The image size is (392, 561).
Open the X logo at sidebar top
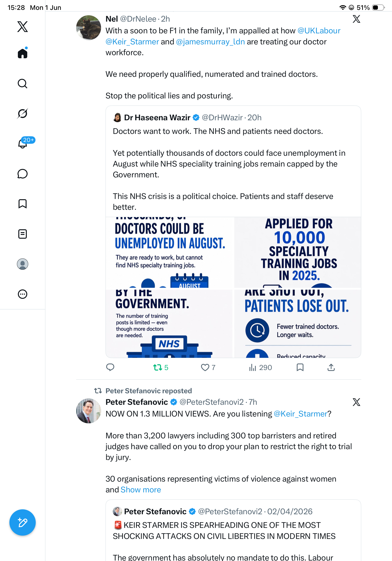coord(23,26)
